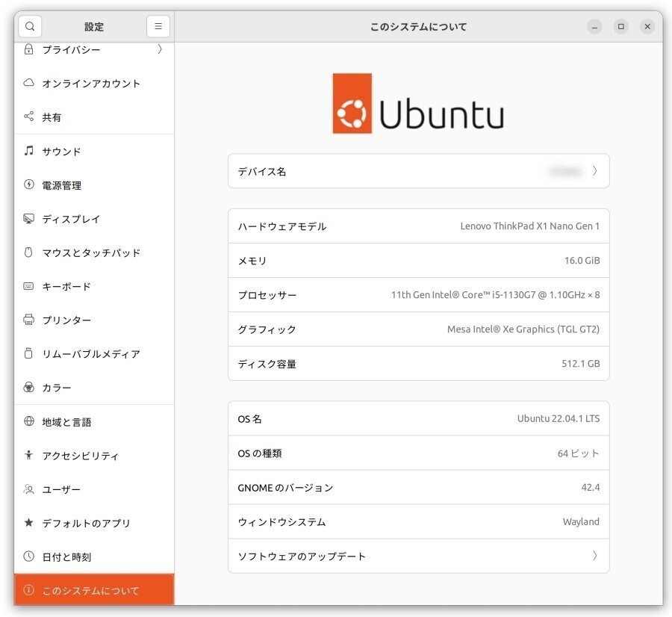Click the グラフィック label
Screen dimensions: 672x617
tap(267, 329)
